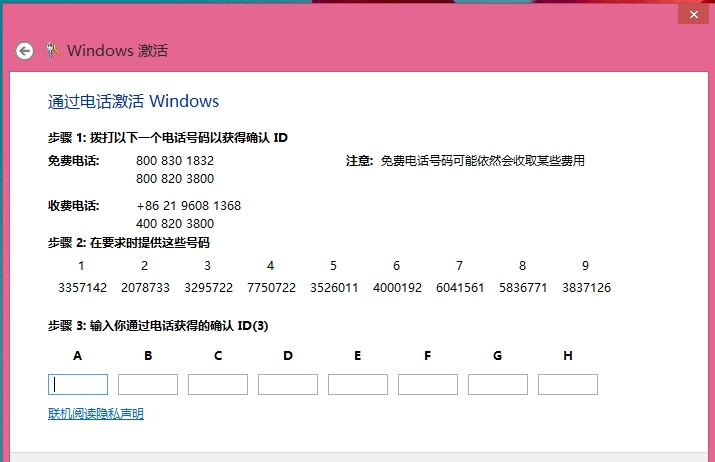Click installation ID group 3295722

coord(208,288)
